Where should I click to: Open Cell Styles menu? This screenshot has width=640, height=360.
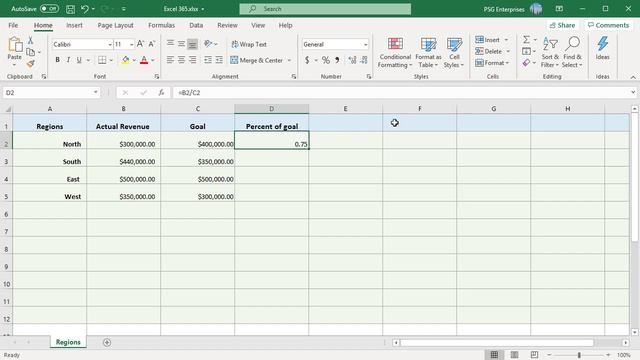(454, 52)
